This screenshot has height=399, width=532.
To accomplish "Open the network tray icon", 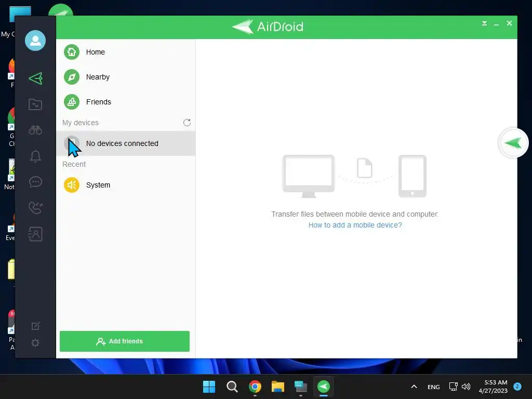I will [x=453, y=387].
